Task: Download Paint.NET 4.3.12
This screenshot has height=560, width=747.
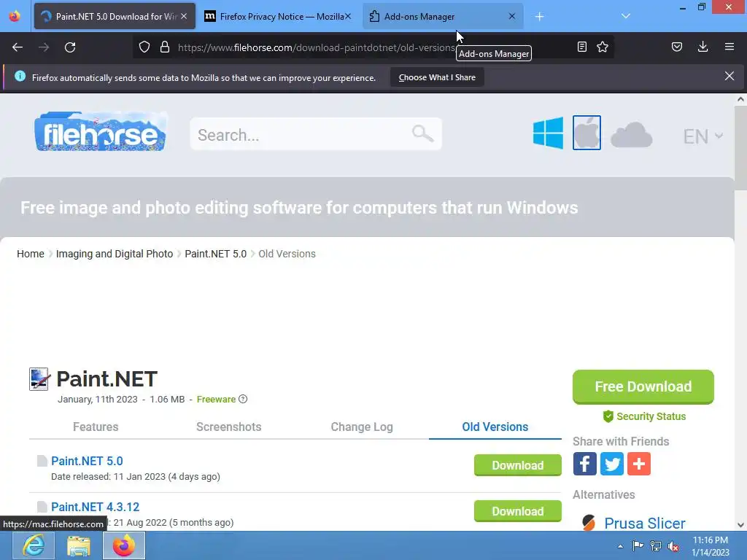Action: tap(517, 511)
